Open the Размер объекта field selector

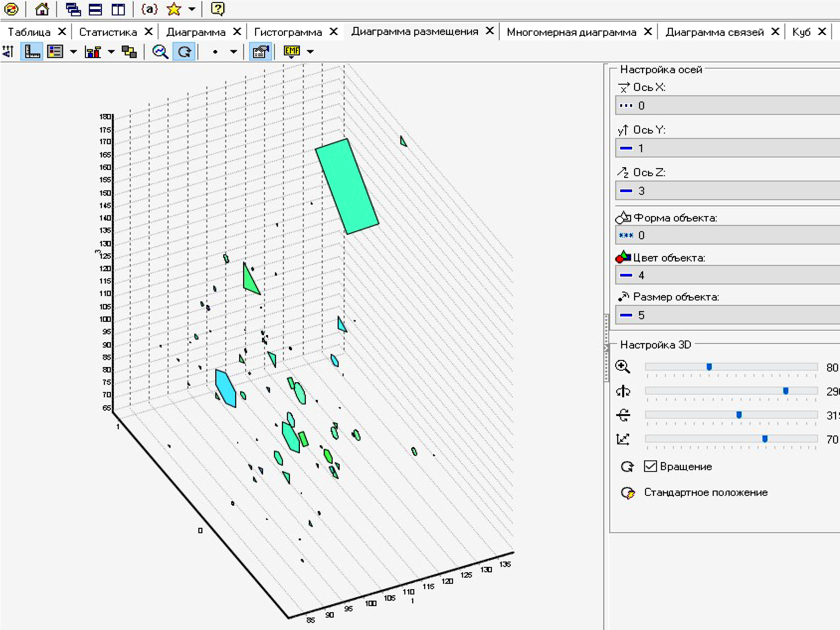point(727,314)
